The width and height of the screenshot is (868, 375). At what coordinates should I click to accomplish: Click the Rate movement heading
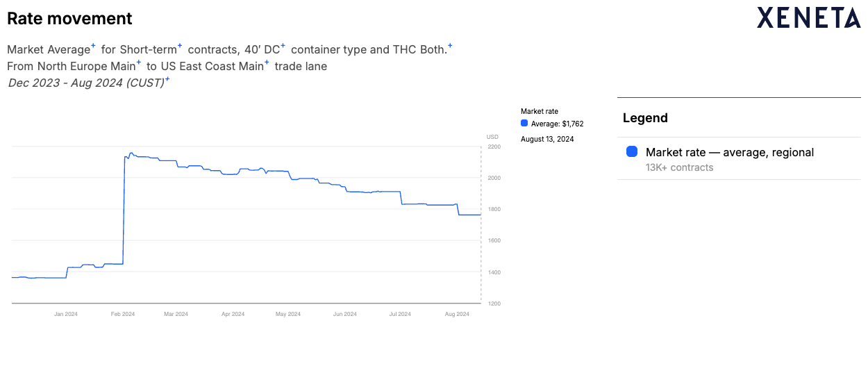tap(69, 19)
